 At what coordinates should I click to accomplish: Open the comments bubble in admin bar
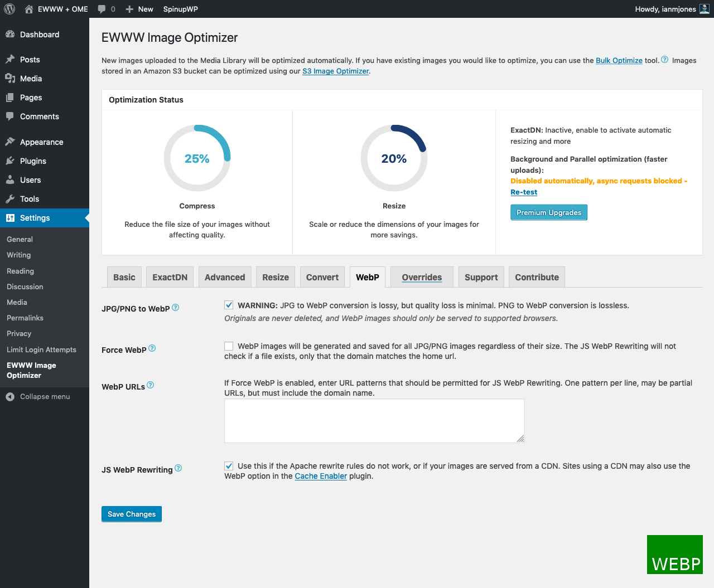click(102, 9)
